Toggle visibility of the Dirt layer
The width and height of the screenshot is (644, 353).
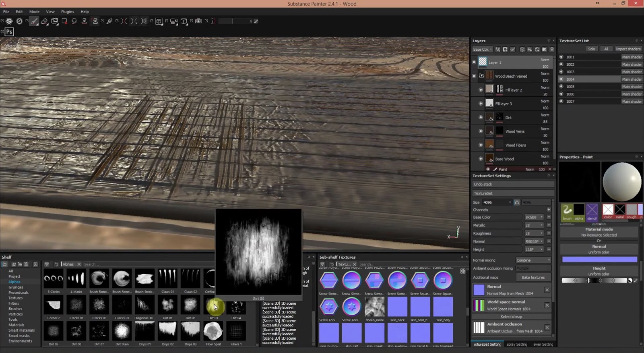point(481,117)
